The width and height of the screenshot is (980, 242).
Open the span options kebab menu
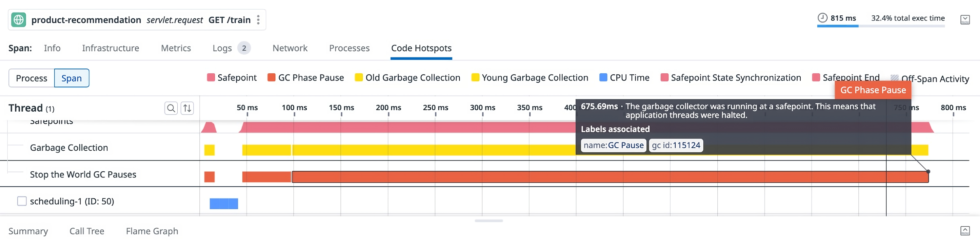(258, 19)
